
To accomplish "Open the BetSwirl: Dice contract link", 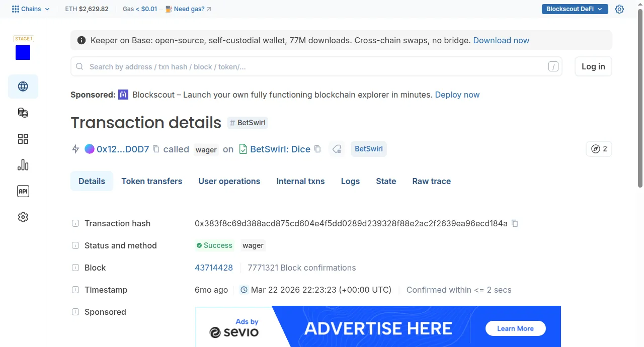I will pyautogui.click(x=280, y=149).
